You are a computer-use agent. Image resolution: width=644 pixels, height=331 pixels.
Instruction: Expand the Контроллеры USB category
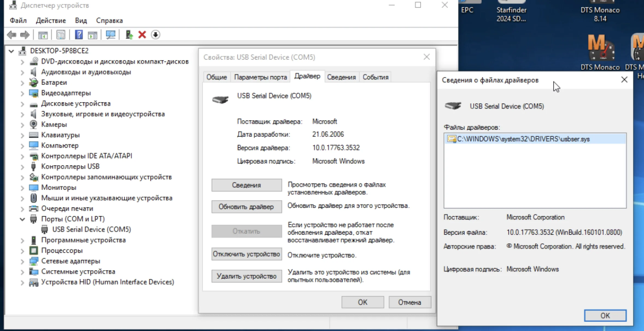(x=22, y=167)
